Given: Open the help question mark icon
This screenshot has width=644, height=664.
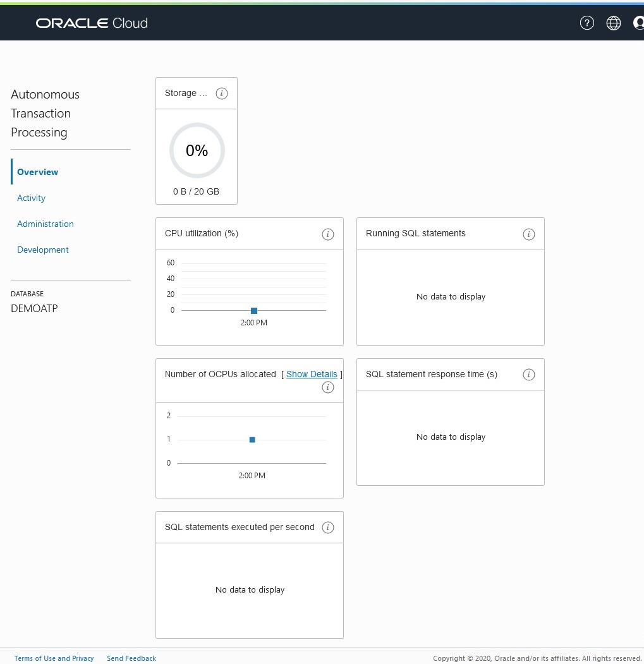Looking at the screenshot, I should [x=586, y=23].
